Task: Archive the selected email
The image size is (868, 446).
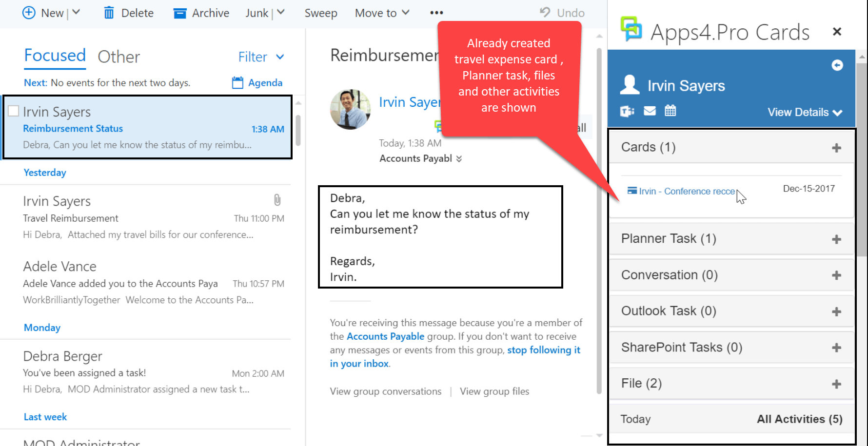Action: (201, 13)
